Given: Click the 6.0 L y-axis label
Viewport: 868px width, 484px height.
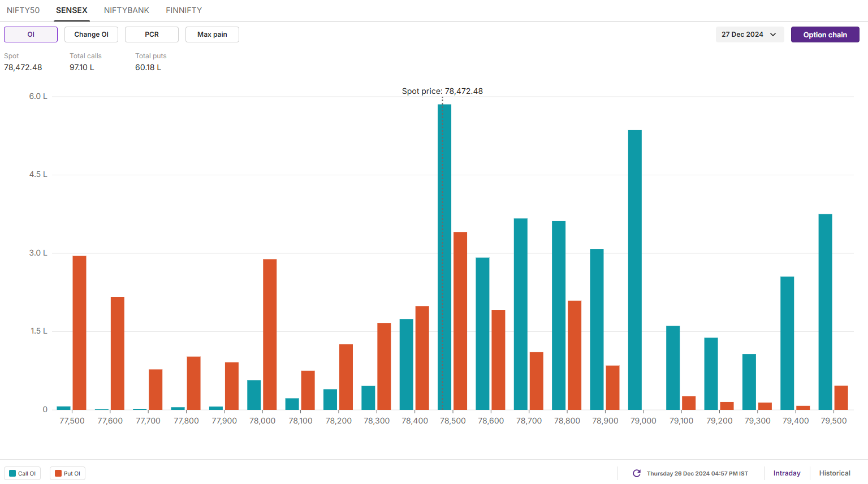Looking at the screenshot, I should coord(38,96).
